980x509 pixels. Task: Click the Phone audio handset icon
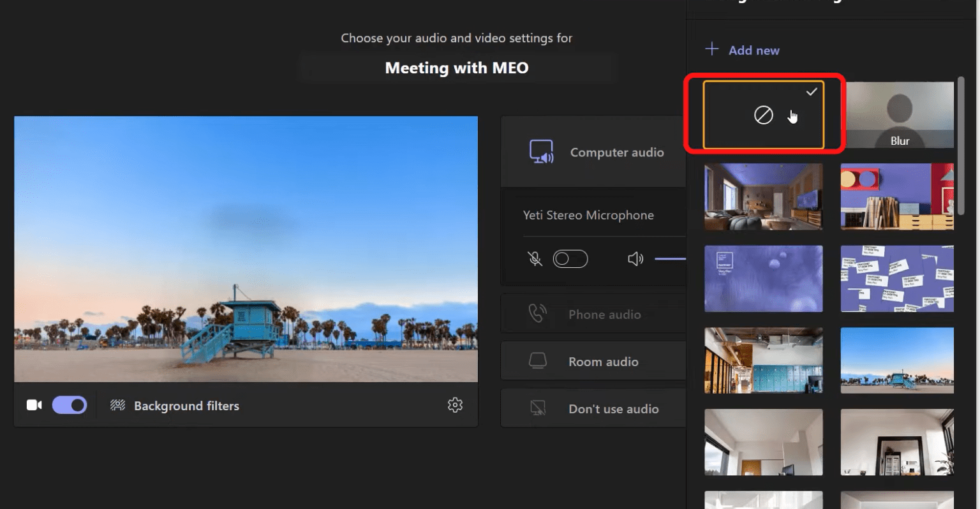pyautogui.click(x=538, y=313)
